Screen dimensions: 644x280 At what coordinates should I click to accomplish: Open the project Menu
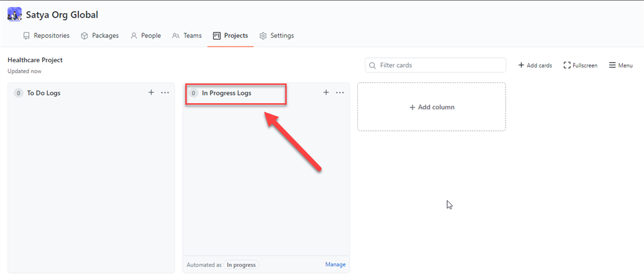[x=620, y=65]
